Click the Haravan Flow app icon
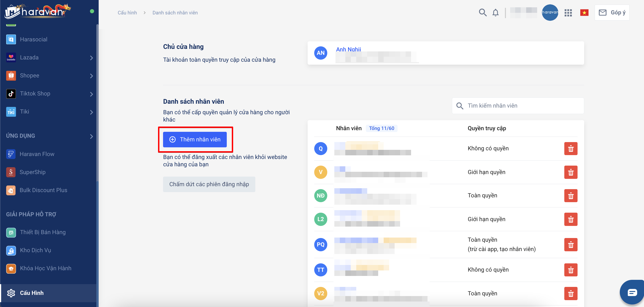The height and width of the screenshot is (307, 644). [11, 154]
